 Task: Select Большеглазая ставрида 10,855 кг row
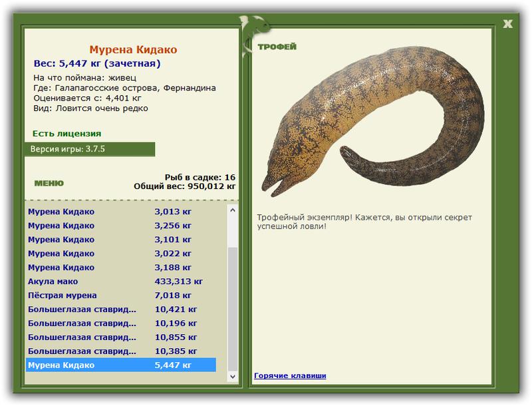pyautogui.click(x=121, y=337)
